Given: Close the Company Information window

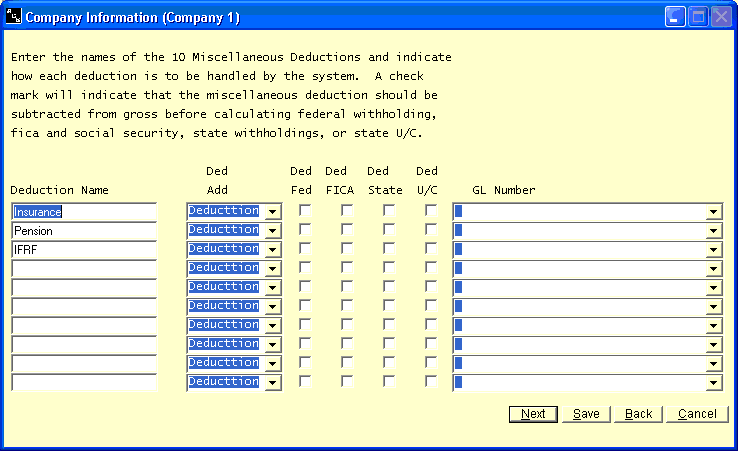Looking at the screenshot, I should (x=720, y=17).
